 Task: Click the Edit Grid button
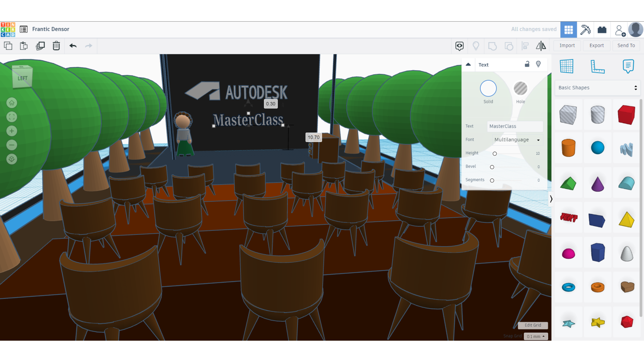(x=533, y=325)
